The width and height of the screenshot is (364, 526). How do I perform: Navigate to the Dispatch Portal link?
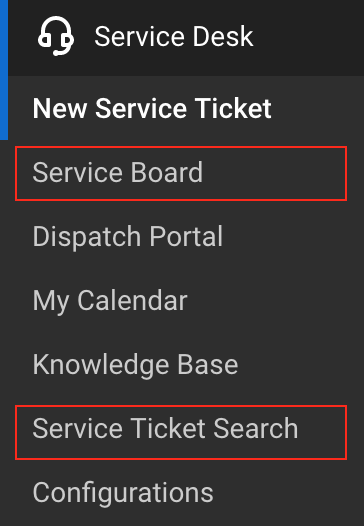[x=127, y=237]
